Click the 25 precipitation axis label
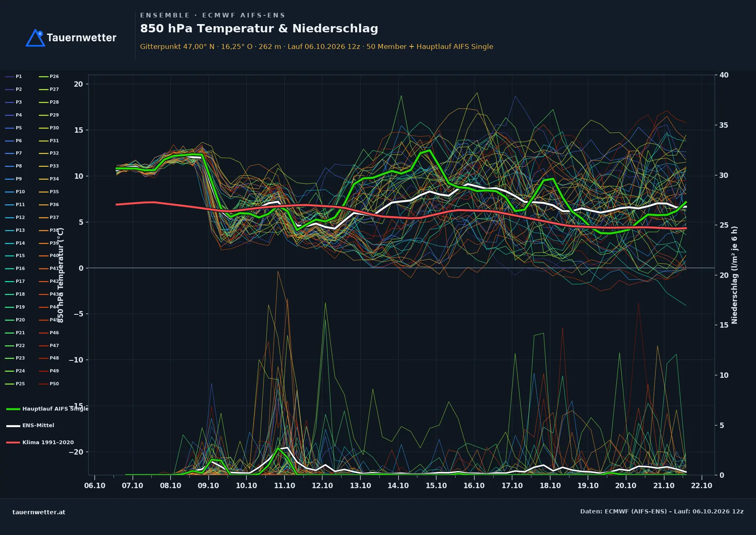The width and height of the screenshot is (756, 535). pyautogui.click(x=724, y=225)
